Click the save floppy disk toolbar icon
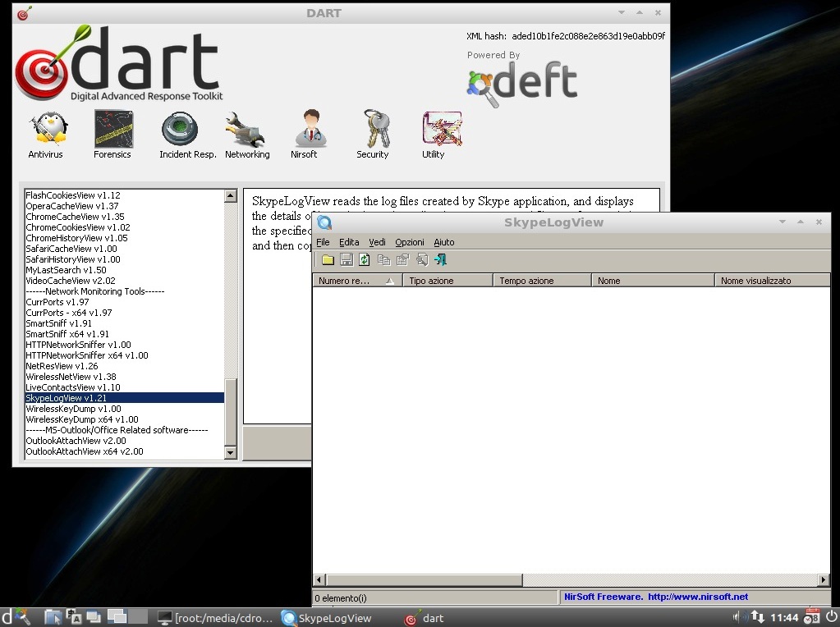 (x=346, y=260)
